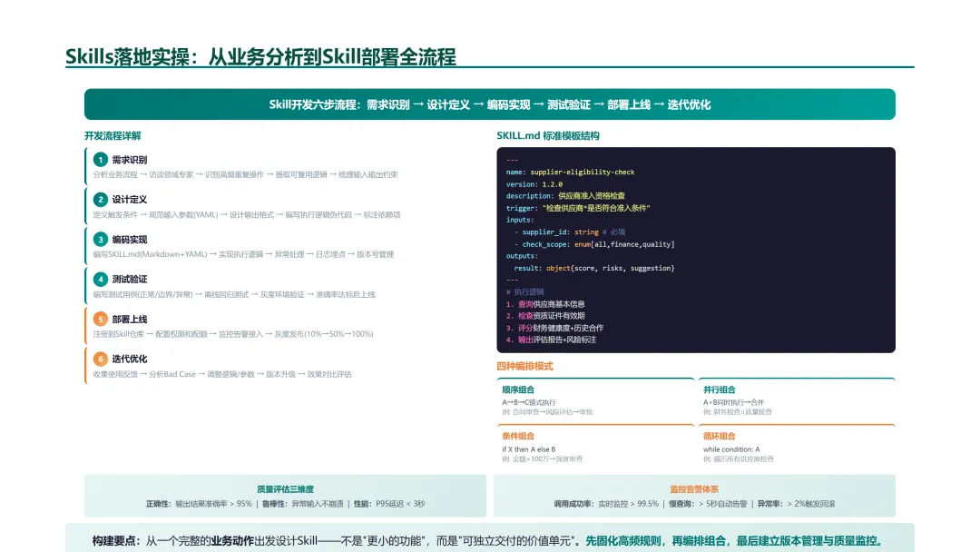Click the '循环组合' card title
This screenshot has height=552, width=980.
[x=720, y=437]
